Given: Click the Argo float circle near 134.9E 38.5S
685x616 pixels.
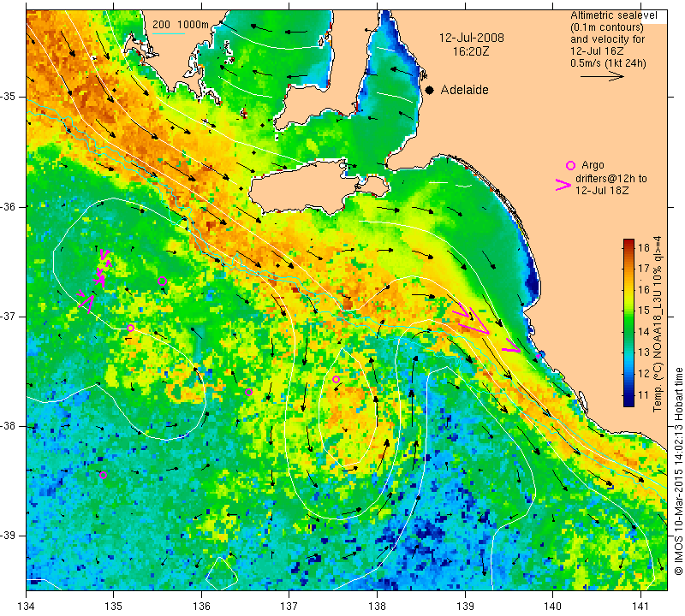Looking at the screenshot, I should [x=103, y=476].
